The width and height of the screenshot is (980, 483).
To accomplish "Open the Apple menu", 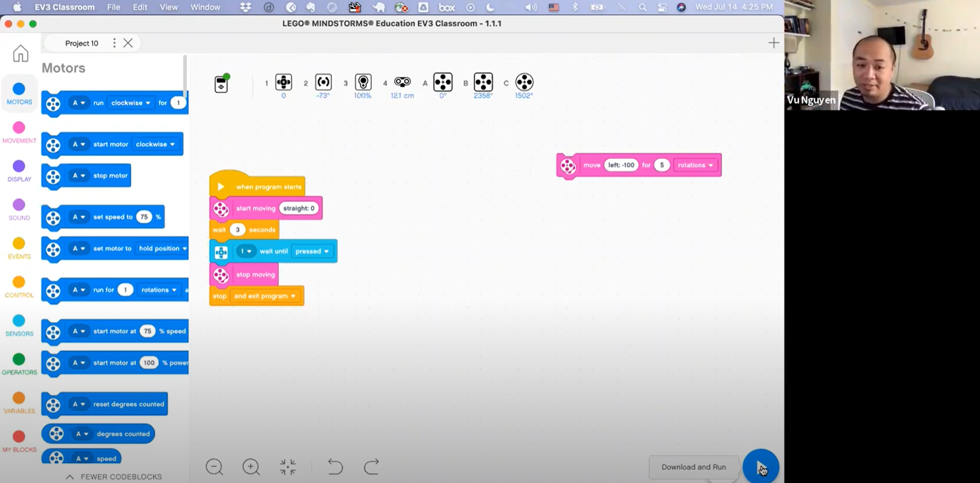I will point(17,7).
